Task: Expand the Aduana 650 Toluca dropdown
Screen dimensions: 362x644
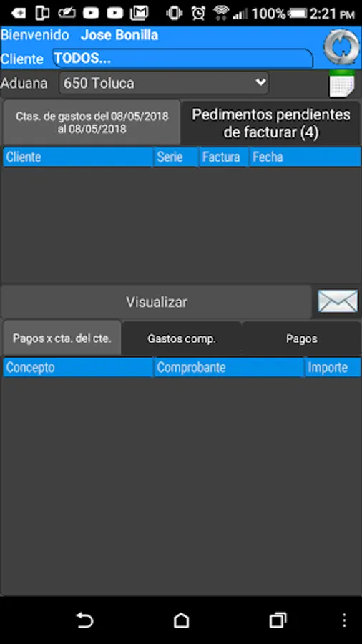Action: (x=164, y=84)
